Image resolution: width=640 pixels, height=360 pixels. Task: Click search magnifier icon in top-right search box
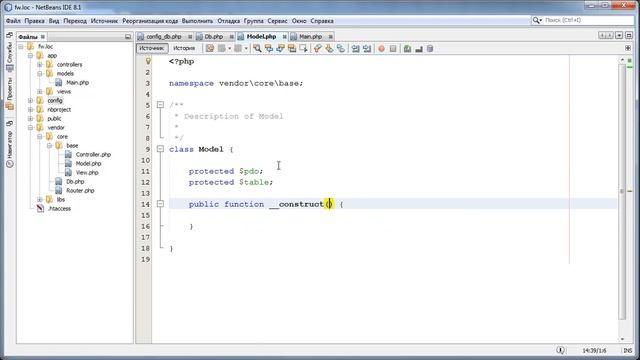(536, 20)
